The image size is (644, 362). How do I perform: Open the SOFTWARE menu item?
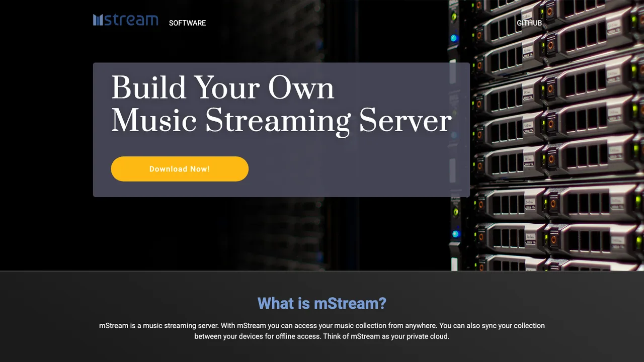pos(187,23)
